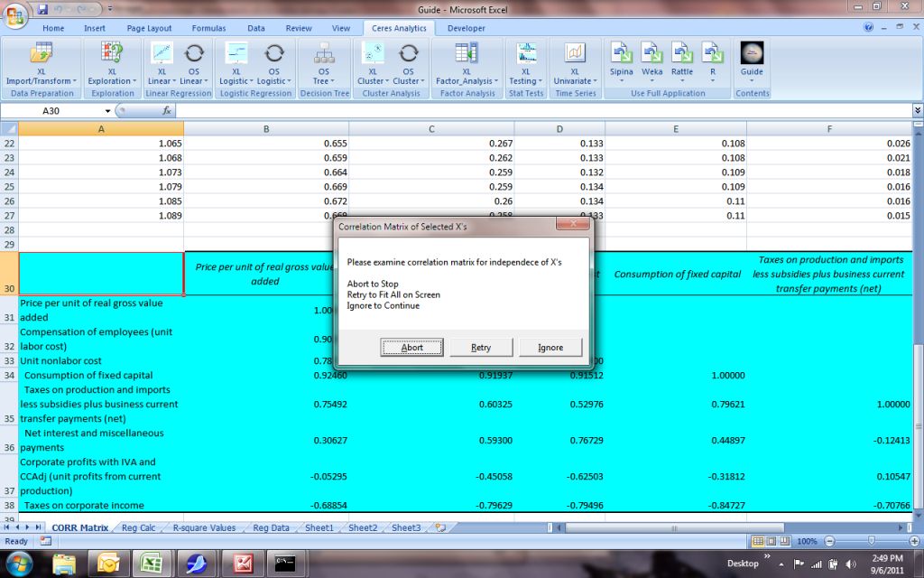Switch to Page Layout view in status bar

[772, 541]
